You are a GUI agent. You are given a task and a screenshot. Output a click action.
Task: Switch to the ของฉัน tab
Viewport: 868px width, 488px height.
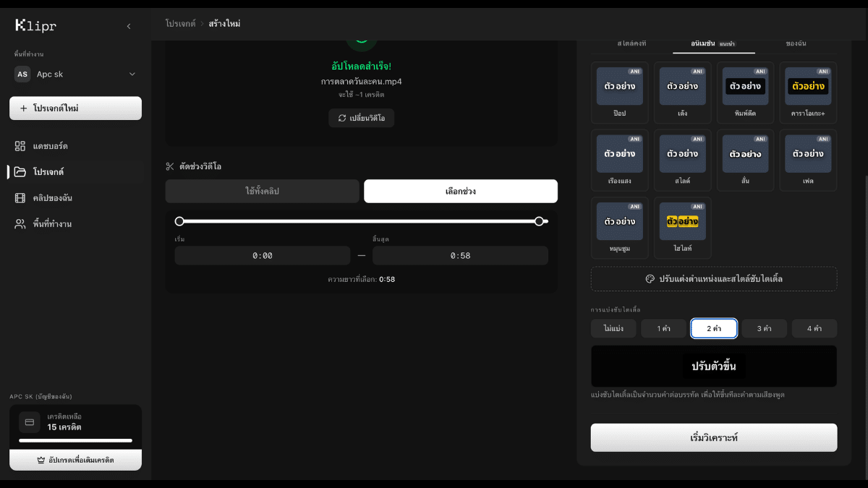tap(796, 43)
